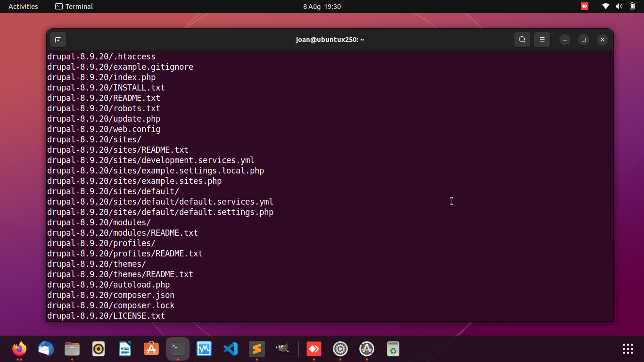Show all applications grid
The height and width of the screenshot is (362, 644).
pos(628,349)
